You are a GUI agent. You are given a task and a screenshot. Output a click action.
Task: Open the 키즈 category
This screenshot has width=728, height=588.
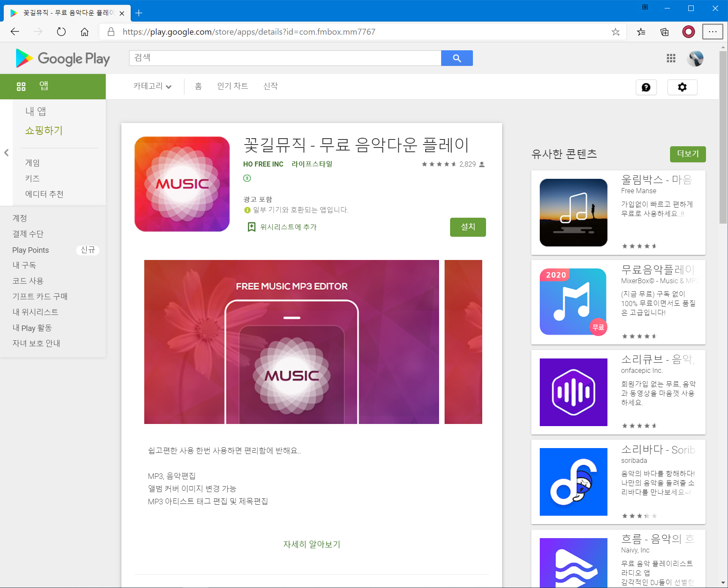33,178
